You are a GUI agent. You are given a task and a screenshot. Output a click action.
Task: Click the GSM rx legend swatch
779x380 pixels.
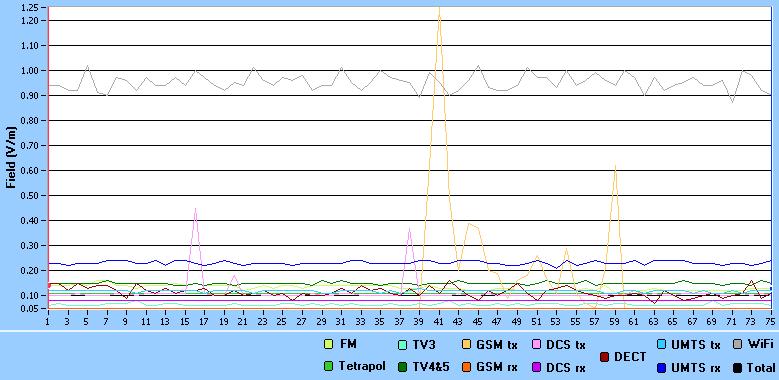(x=467, y=367)
